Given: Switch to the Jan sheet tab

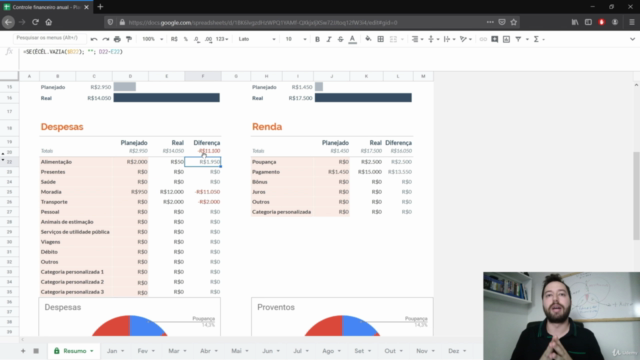Looking at the screenshot, I should point(115,351).
